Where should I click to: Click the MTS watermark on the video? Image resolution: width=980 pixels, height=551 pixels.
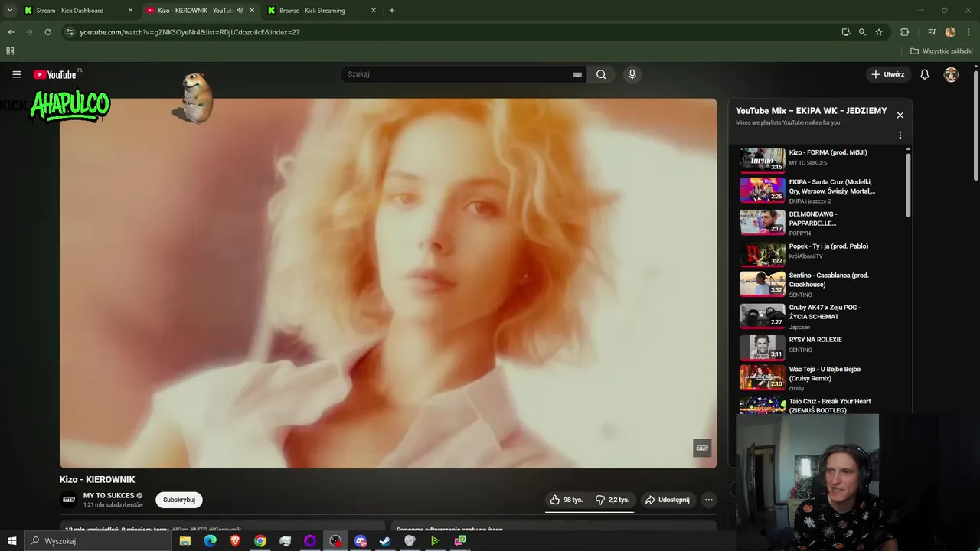[x=702, y=448]
